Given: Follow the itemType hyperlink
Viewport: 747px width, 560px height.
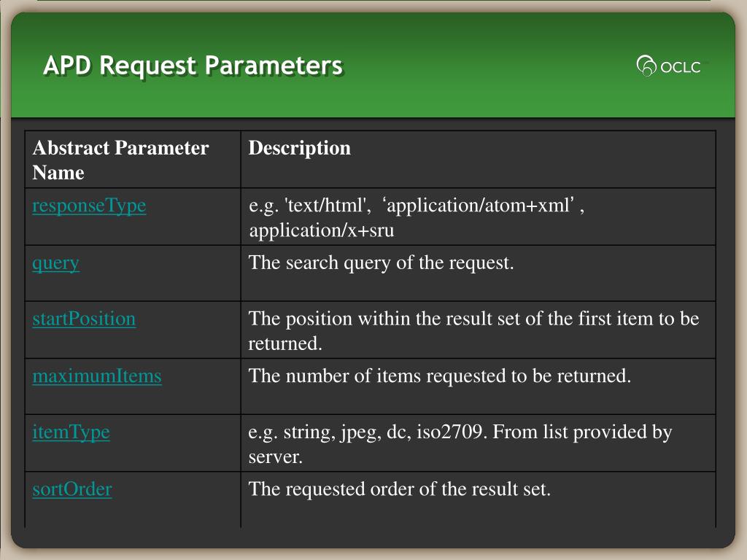Looking at the screenshot, I should (x=71, y=432).
